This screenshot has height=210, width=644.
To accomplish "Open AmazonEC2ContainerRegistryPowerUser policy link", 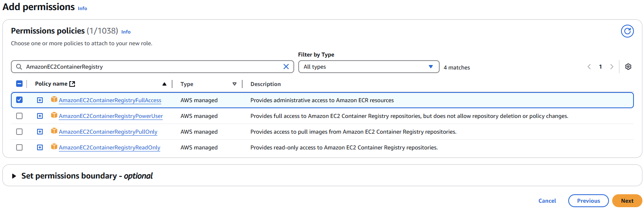I will click(x=111, y=116).
